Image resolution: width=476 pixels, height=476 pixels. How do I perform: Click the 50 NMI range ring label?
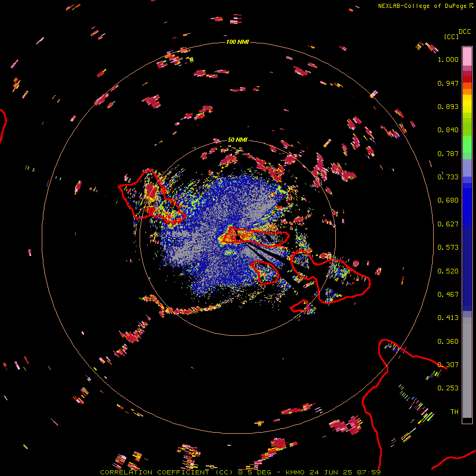tap(237, 140)
